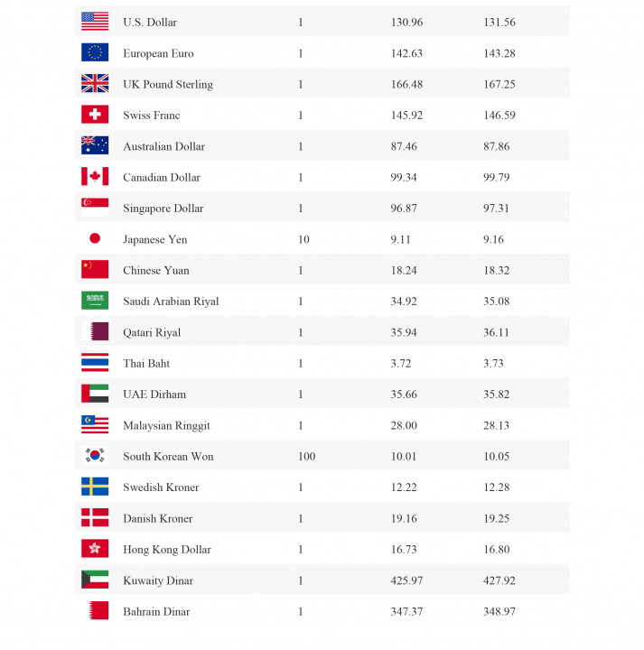644x650 pixels.
Task: Click U.S. Dollar buying rate 130.96
Action: (x=406, y=22)
